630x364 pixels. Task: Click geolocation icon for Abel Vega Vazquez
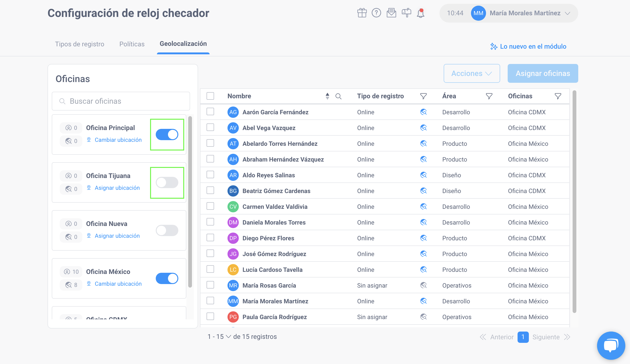tap(423, 128)
